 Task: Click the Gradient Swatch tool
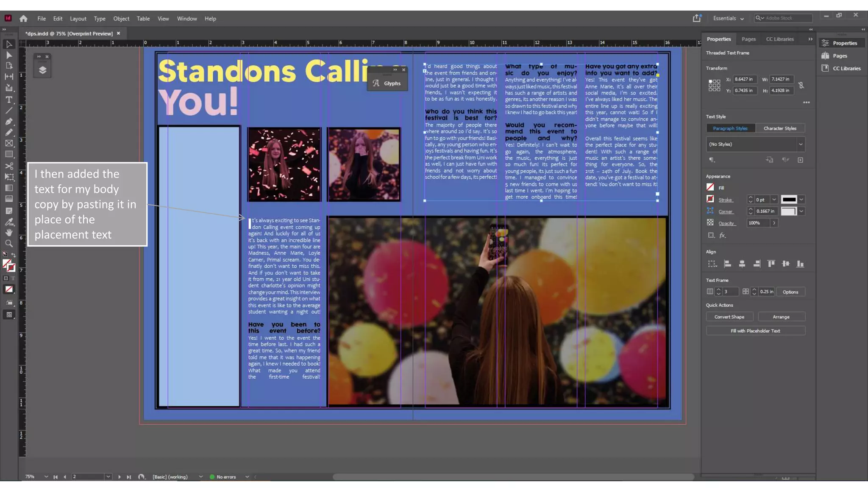(9, 188)
